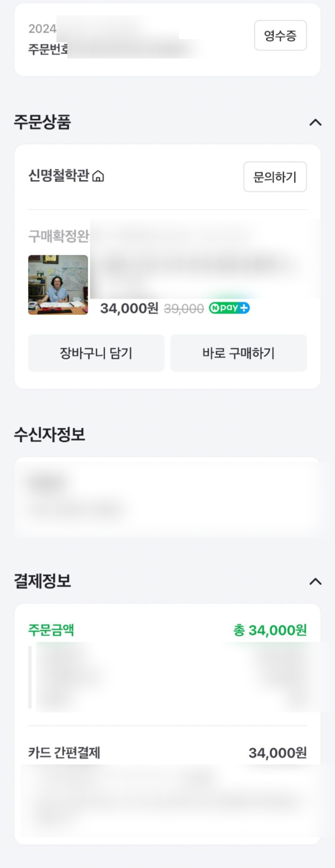Tap the 문의하기 inquiry button
This screenshot has height=868, width=335.
point(275,177)
